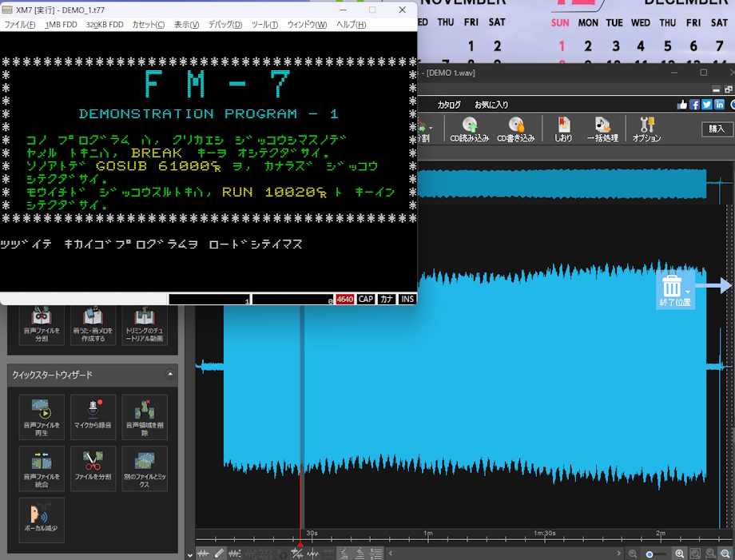The width and height of the screenshot is (735, 560).
Task: Open the カタログ tab in audio editor
Action: pos(449,105)
